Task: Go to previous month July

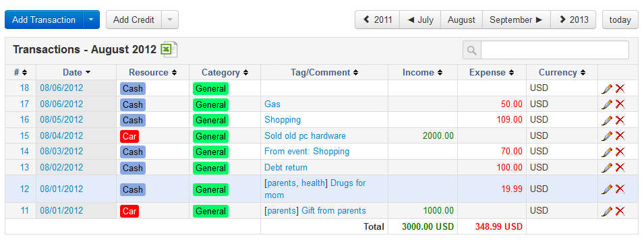Action: click(420, 20)
